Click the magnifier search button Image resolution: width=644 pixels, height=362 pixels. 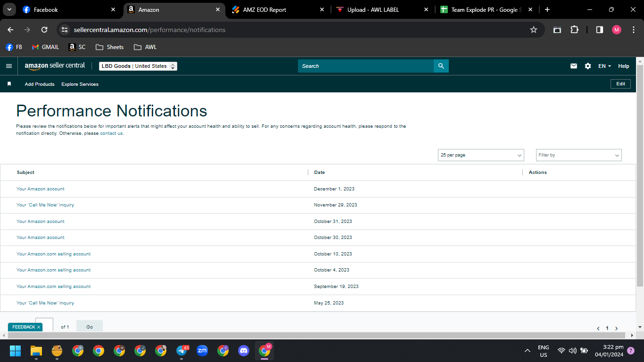click(x=441, y=66)
